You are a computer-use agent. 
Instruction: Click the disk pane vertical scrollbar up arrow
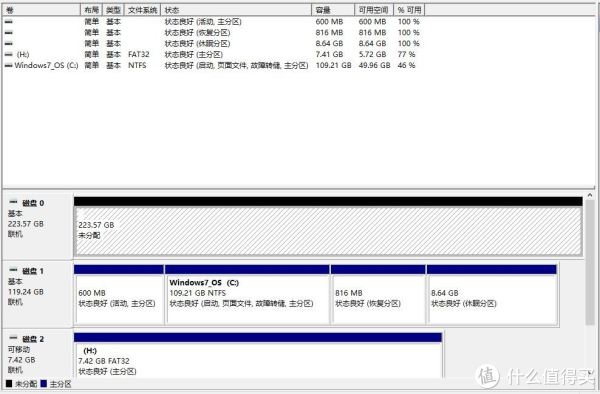590,195
